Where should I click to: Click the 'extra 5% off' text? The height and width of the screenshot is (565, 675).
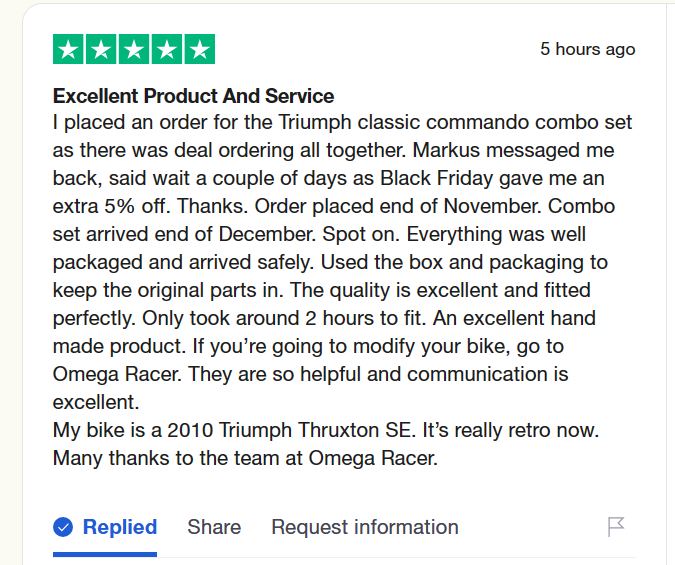112,206
